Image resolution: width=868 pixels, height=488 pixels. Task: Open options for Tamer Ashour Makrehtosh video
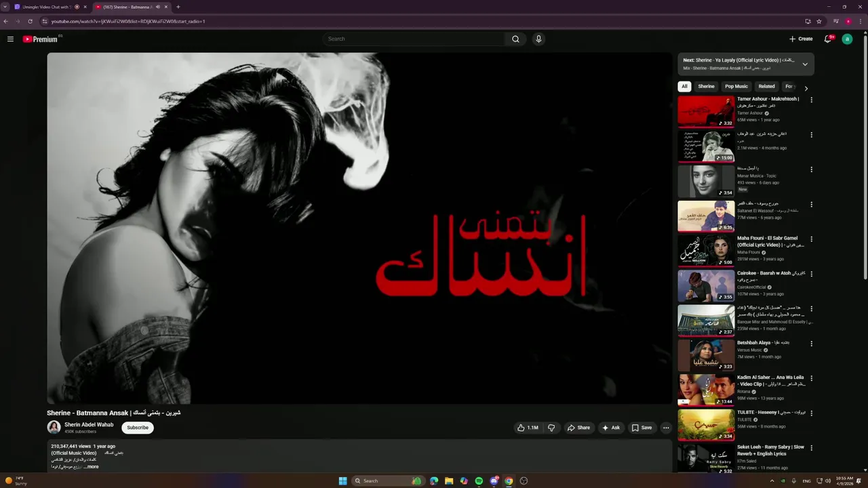coord(811,100)
